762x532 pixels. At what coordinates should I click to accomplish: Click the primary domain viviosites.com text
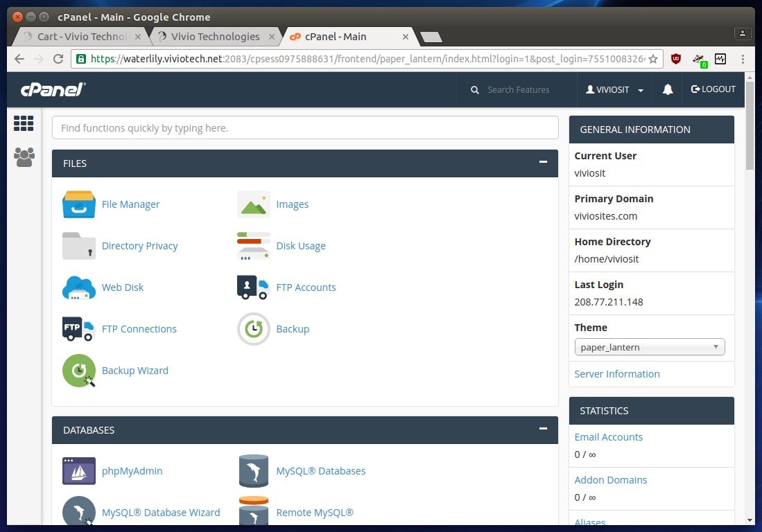click(605, 216)
